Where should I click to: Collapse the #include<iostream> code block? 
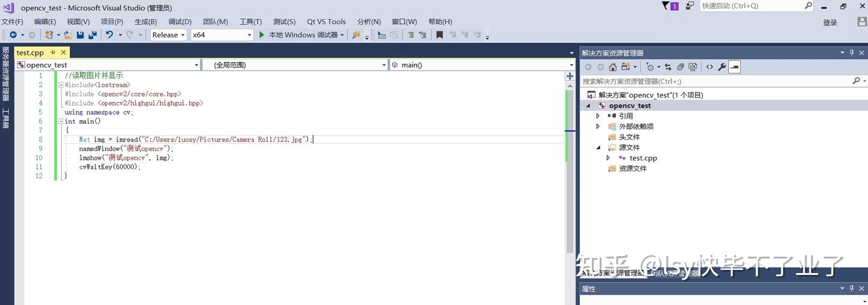point(61,85)
